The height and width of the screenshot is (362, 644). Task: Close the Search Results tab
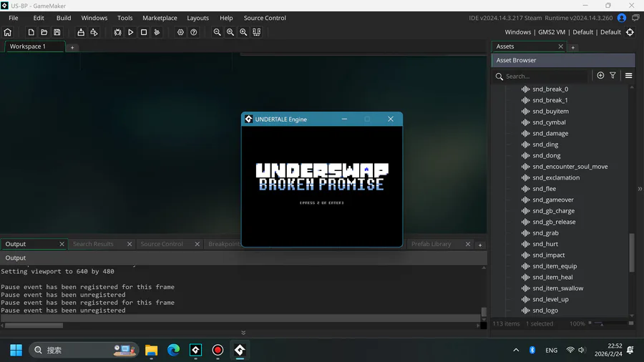(x=130, y=244)
